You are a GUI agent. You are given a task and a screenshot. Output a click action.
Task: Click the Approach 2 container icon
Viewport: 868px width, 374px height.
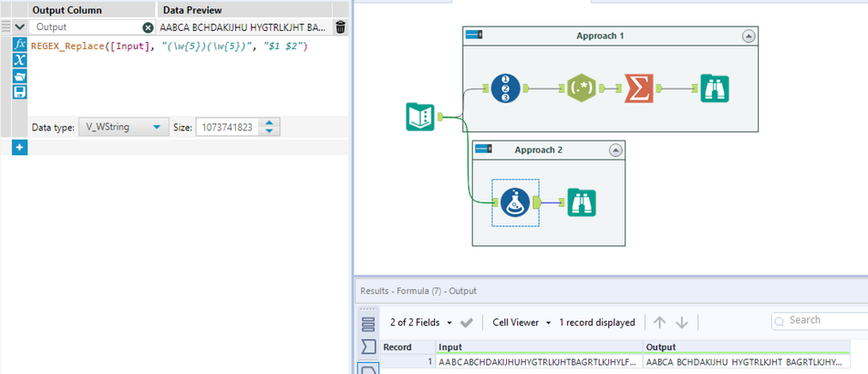484,149
